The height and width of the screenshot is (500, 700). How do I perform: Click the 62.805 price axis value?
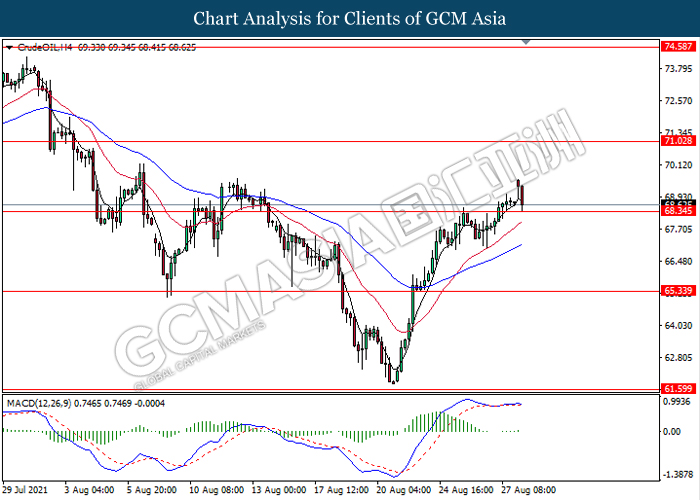[x=679, y=358]
